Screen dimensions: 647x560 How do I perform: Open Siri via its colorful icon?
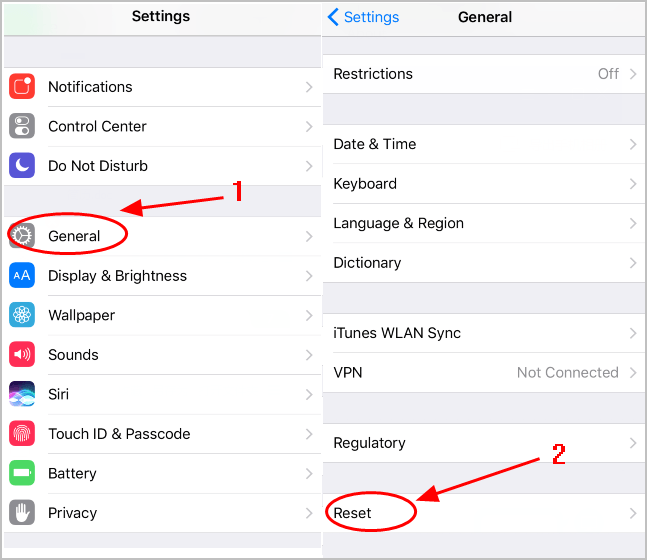(22, 394)
